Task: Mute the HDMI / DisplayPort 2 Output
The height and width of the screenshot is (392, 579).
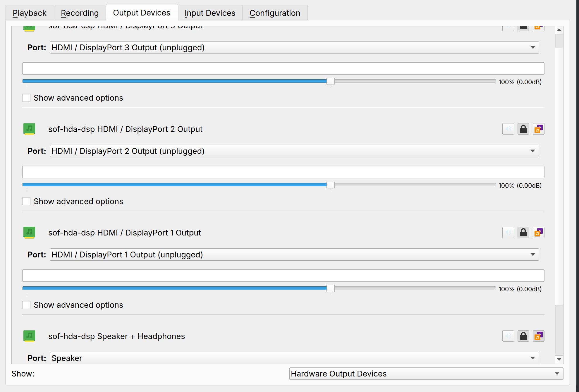Action: tap(508, 129)
